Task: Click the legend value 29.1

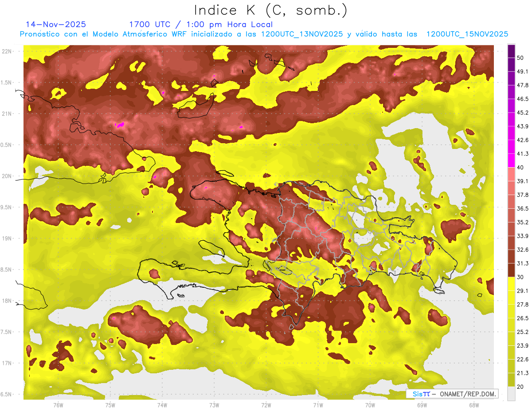Action: (523, 291)
